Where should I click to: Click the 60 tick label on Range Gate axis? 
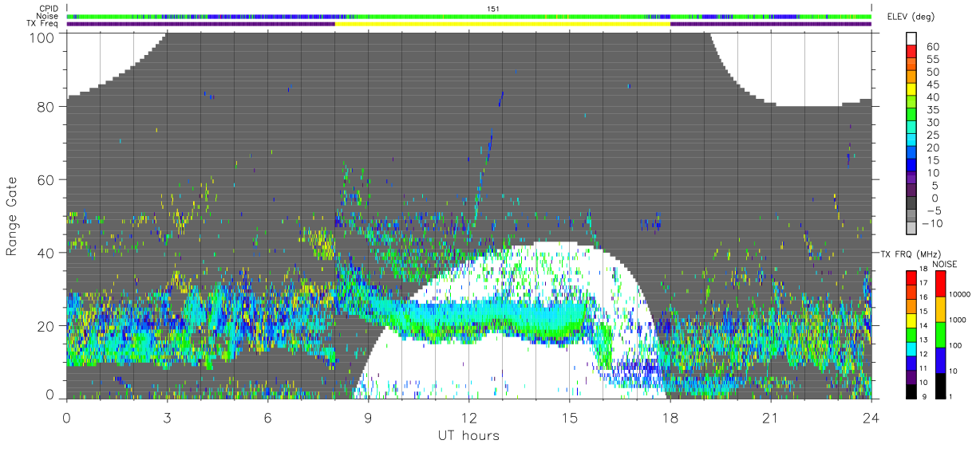point(46,179)
